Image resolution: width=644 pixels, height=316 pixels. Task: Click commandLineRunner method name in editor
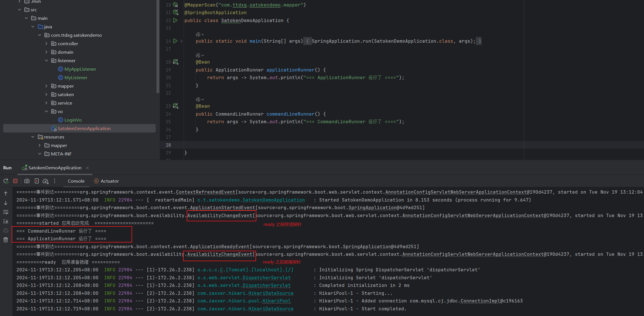coord(290,114)
